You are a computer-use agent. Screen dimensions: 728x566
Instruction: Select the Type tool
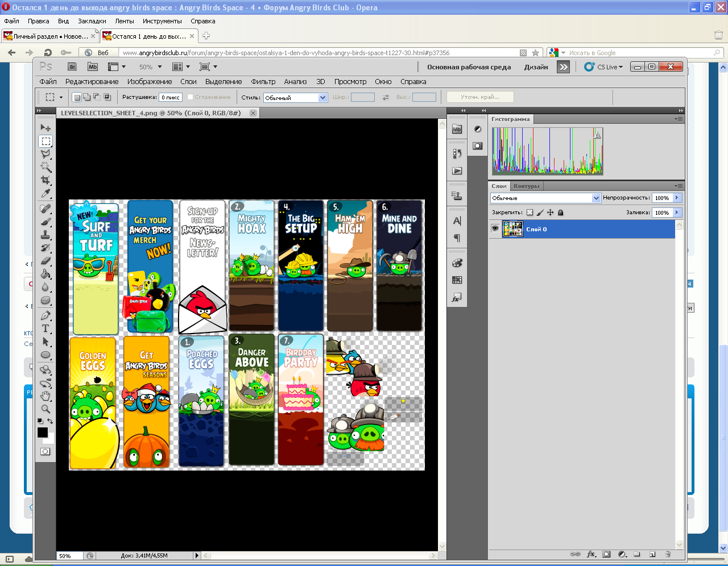[45, 328]
